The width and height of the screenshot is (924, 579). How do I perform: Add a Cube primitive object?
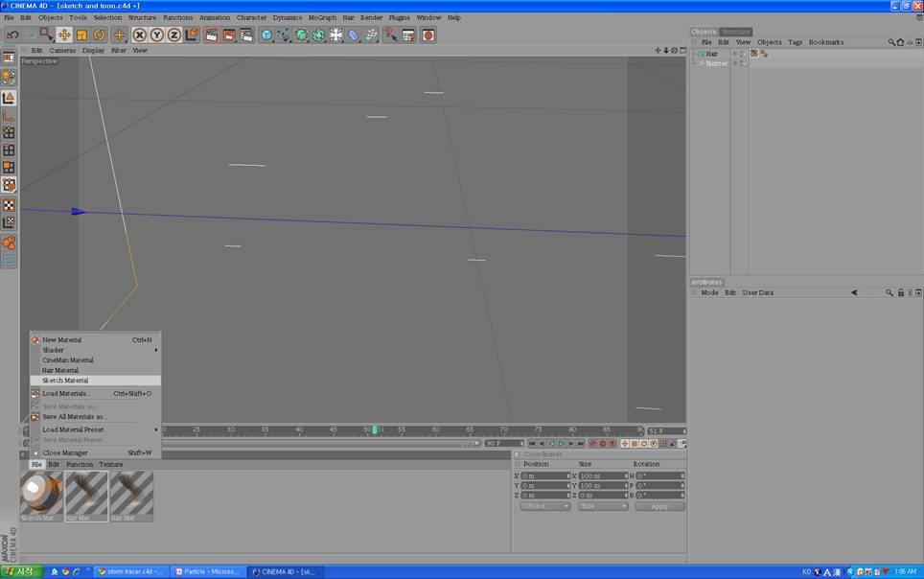pyautogui.click(x=267, y=35)
